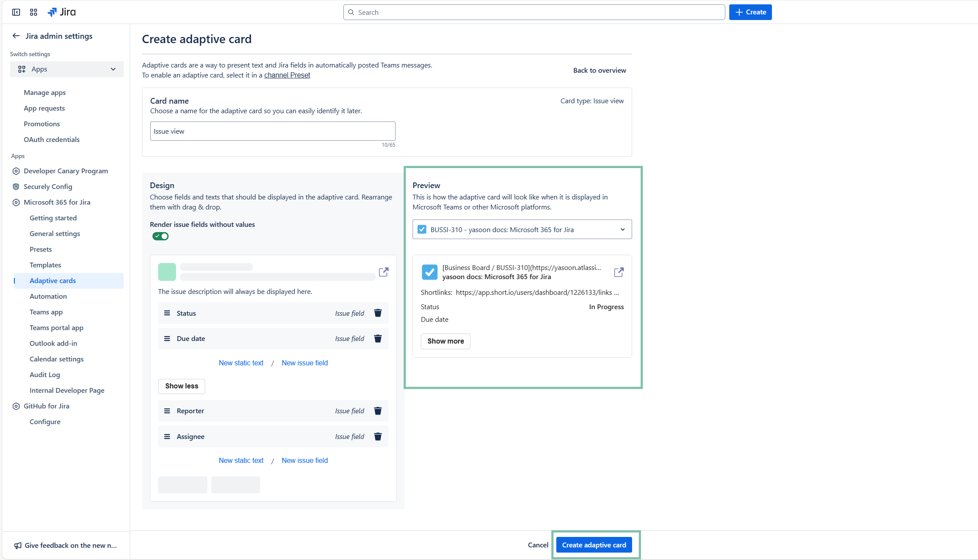Click the Jira logo
Viewport: 978px width, 560px height.
(x=62, y=12)
